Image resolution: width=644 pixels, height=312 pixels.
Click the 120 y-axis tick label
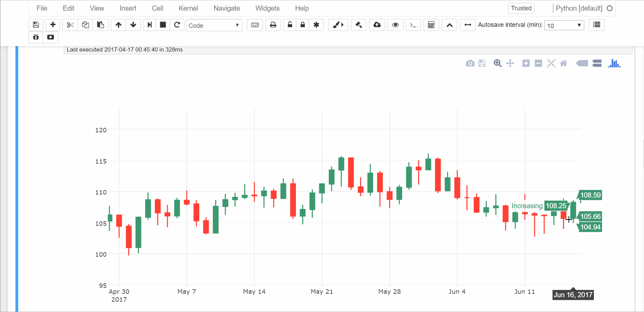(x=101, y=130)
